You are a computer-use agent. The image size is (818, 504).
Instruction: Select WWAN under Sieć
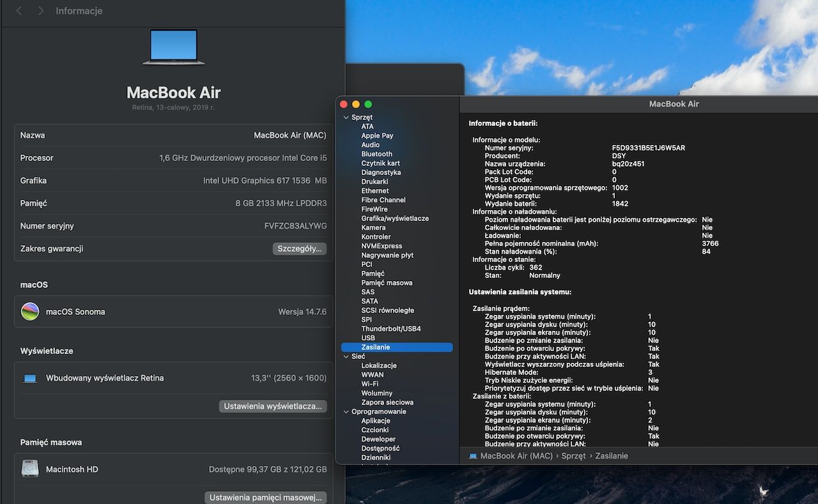[x=373, y=375]
